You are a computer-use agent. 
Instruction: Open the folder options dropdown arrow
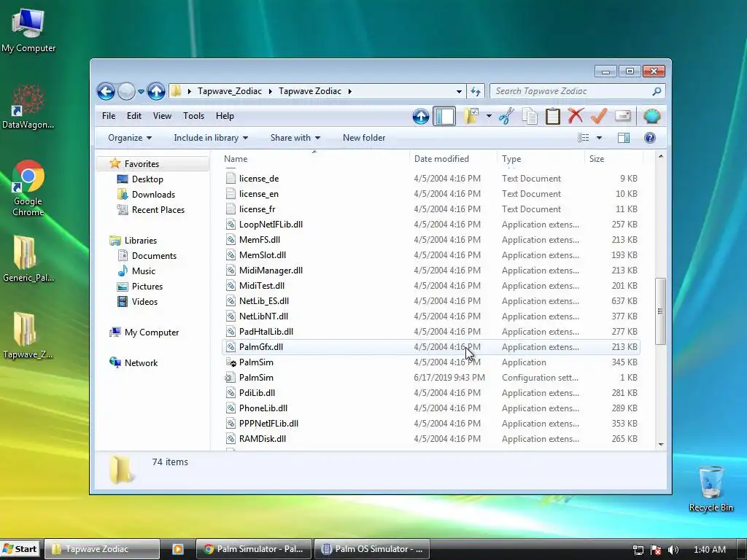489,116
